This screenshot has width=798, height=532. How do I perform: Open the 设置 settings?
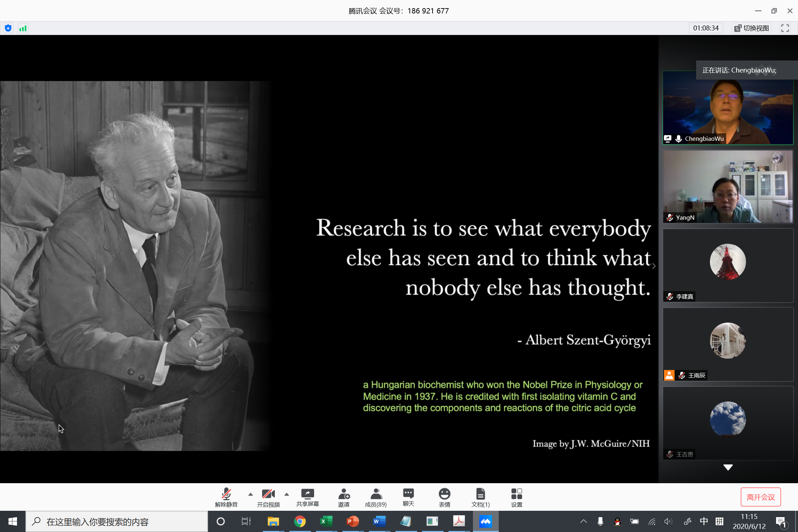[x=516, y=497]
